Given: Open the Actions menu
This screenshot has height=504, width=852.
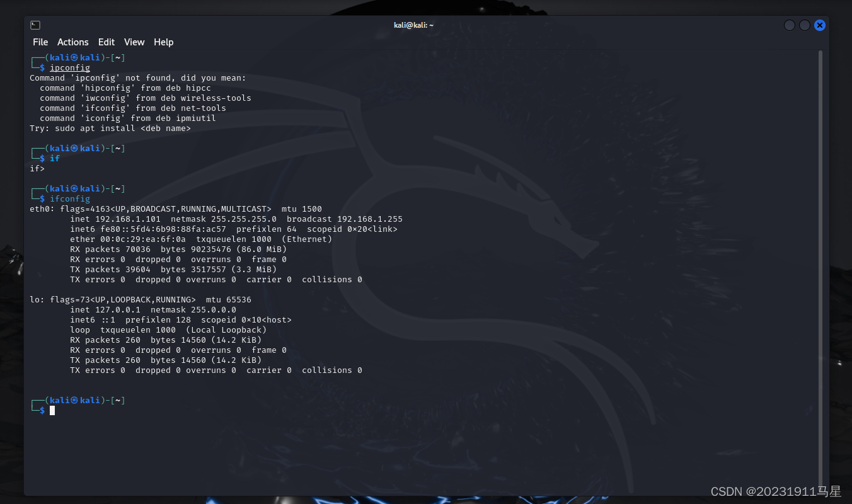Looking at the screenshot, I should [72, 42].
